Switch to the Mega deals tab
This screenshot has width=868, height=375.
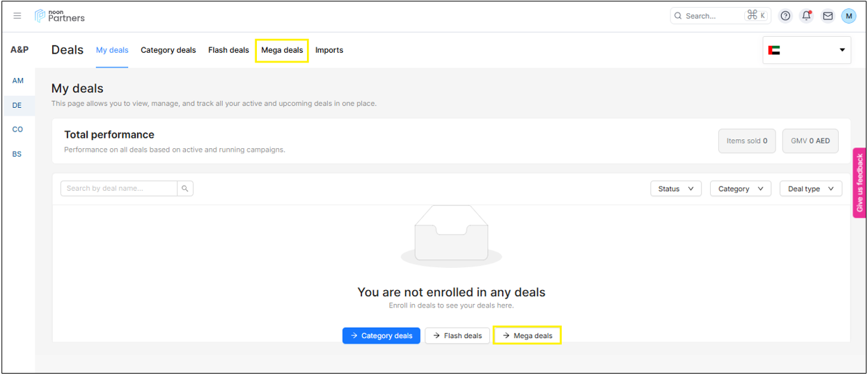point(282,50)
